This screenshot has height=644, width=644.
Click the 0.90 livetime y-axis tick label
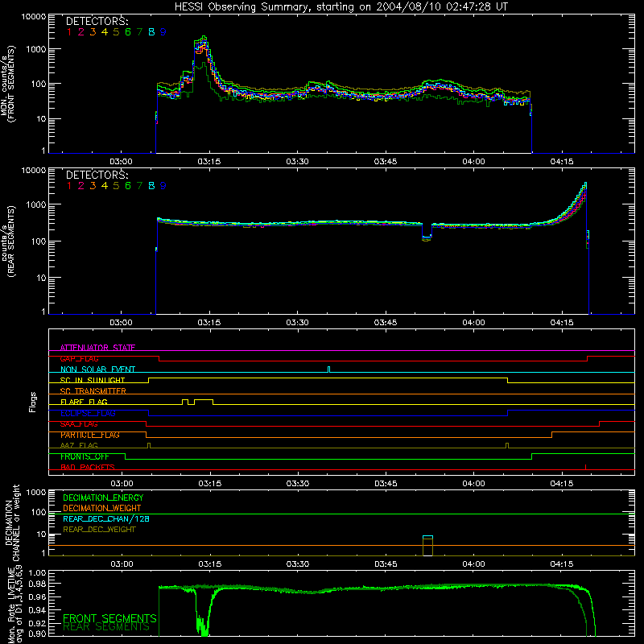tap(37, 634)
